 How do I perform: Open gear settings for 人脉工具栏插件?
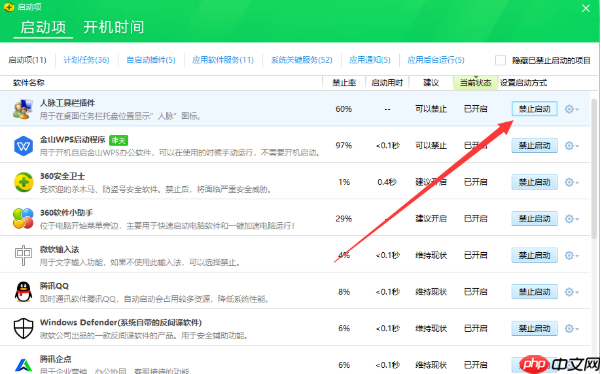click(571, 109)
